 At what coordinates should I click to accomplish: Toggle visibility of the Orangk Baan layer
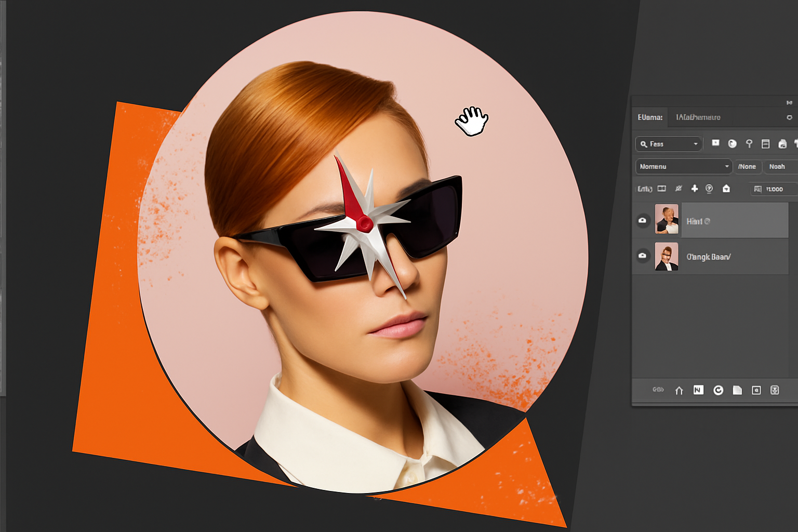pos(643,256)
